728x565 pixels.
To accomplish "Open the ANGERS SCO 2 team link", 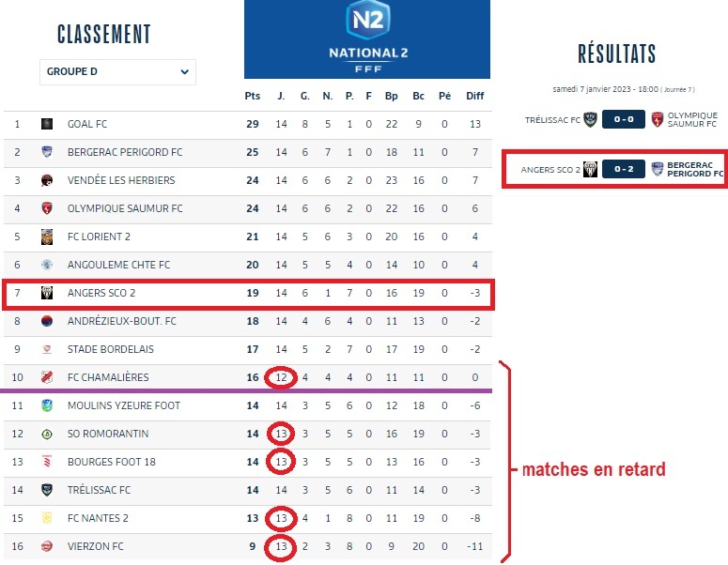I will click(101, 293).
